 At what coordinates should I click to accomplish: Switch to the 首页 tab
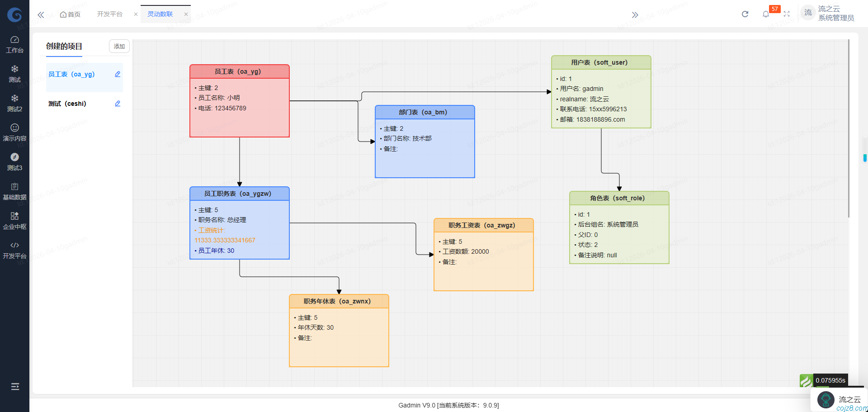[71, 14]
